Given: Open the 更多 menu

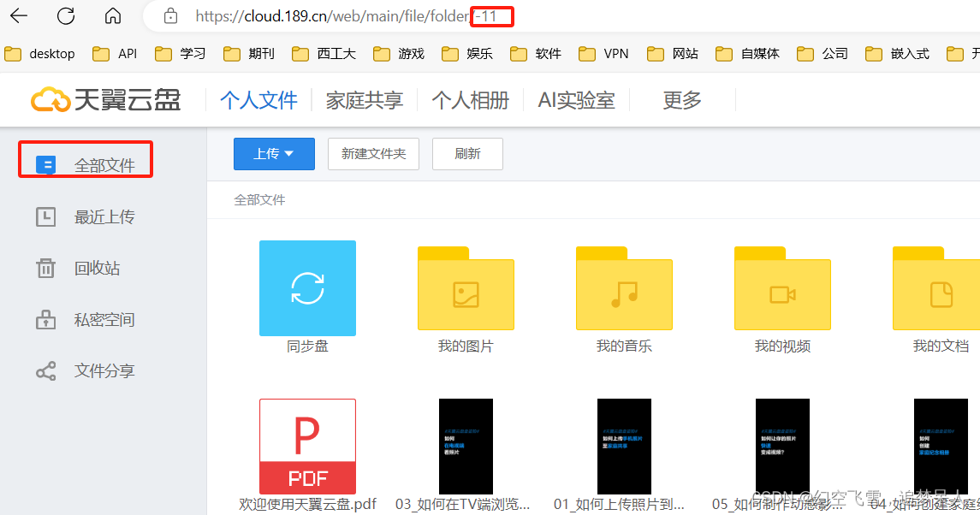Looking at the screenshot, I should click(x=681, y=100).
